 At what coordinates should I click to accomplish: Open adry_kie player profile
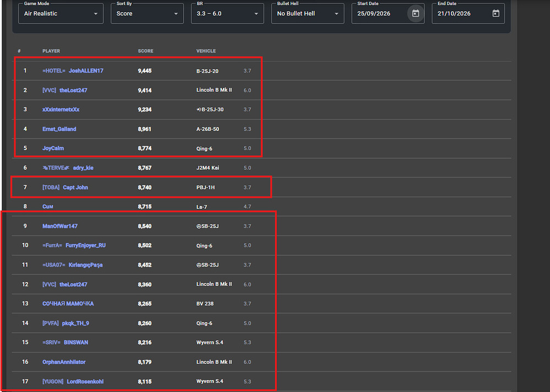83,168
